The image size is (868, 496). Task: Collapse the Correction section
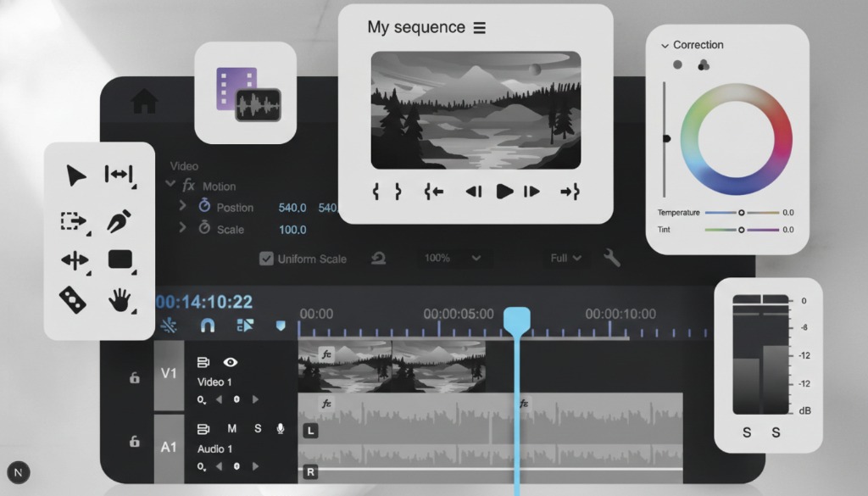pyautogui.click(x=665, y=46)
